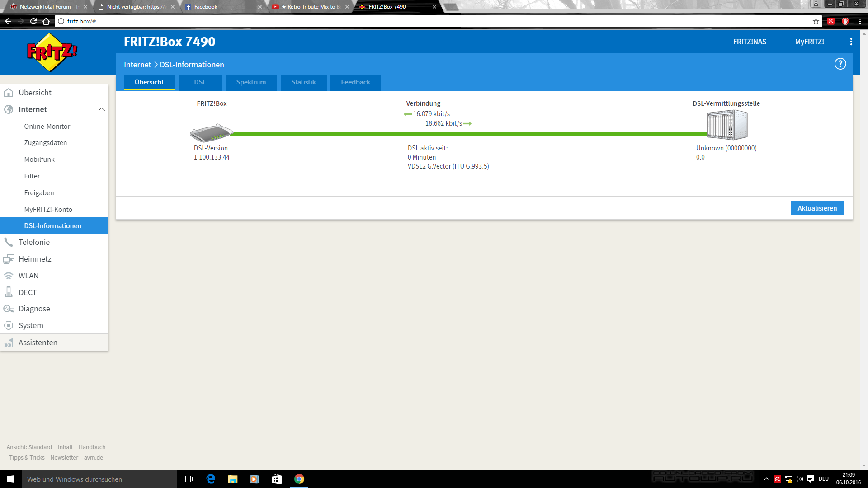
Task: Open the System menu entry
Action: (x=31, y=325)
